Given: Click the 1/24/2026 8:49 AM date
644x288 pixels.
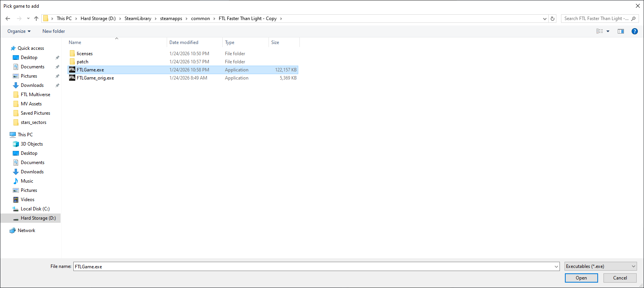Looking at the screenshot, I should pos(188,78).
